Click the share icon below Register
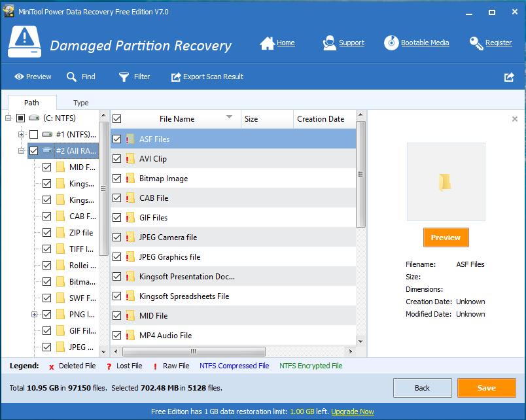Image resolution: width=526 pixels, height=420 pixels. coord(509,77)
